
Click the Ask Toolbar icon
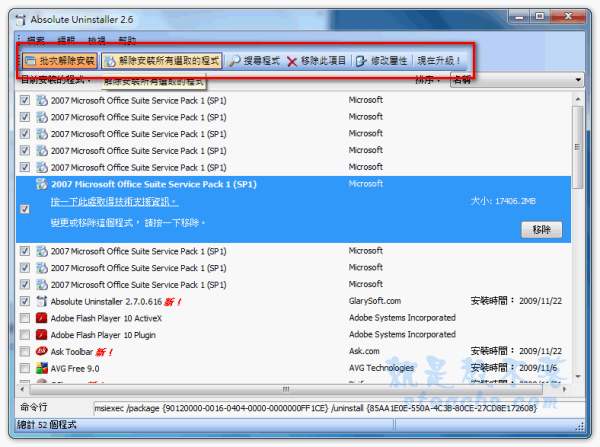(x=41, y=351)
